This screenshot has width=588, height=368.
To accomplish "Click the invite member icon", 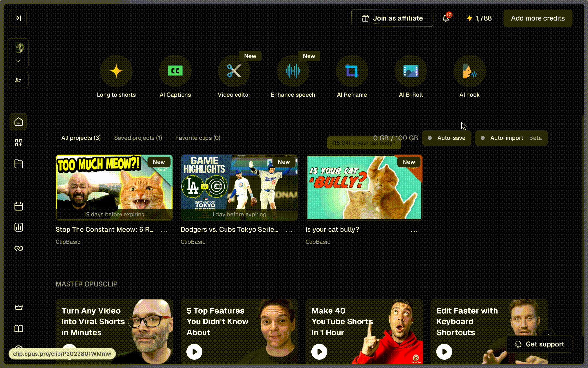I will [x=18, y=80].
